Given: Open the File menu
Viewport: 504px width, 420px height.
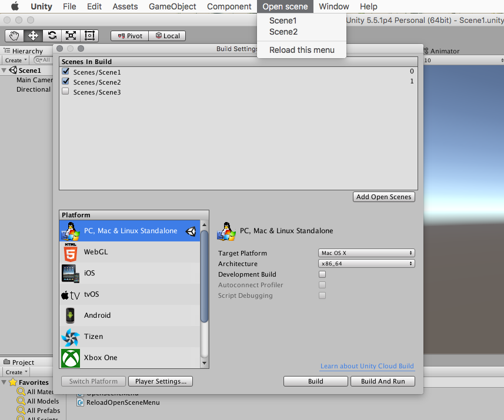Looking at the screenshot, I should [69, 6].
